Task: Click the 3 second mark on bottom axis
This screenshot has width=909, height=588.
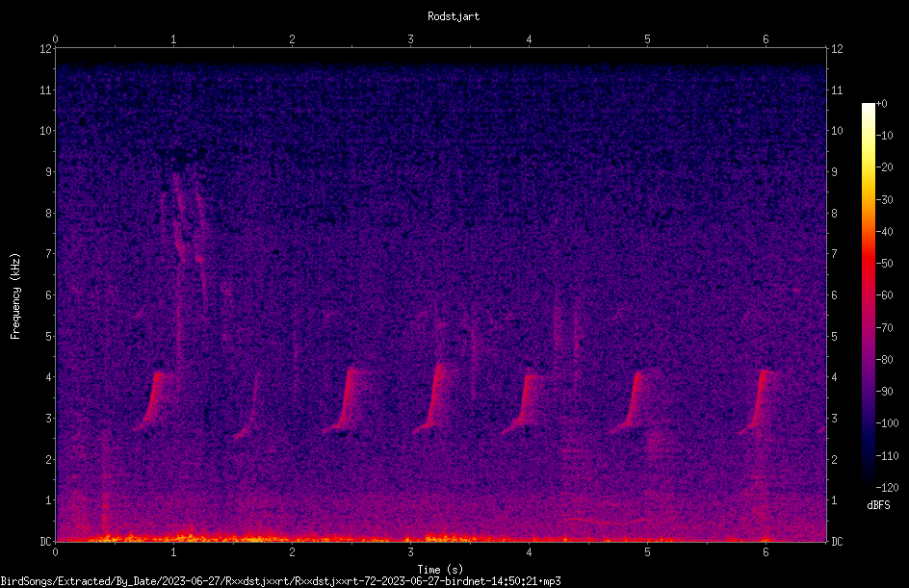Action: (410, 552)
